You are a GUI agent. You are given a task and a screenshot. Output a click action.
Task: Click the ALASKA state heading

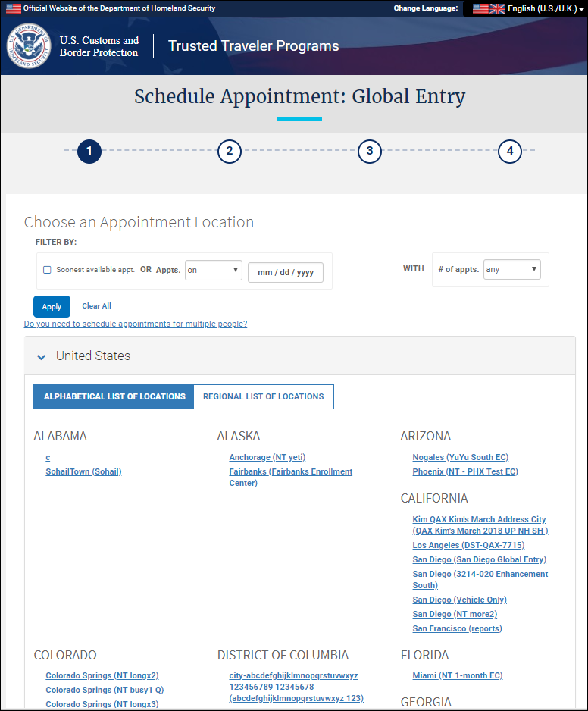[239, 436]
